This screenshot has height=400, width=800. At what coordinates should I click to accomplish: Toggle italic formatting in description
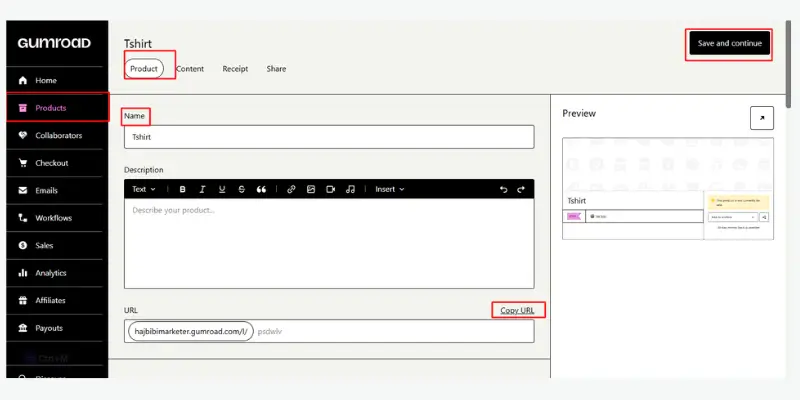point(202,189)
